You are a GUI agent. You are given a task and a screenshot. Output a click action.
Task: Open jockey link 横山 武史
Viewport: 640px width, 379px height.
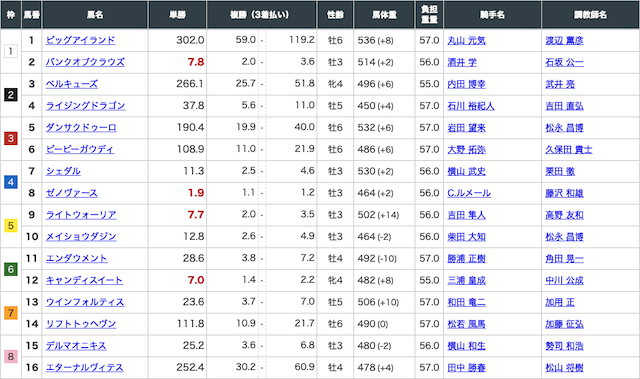tap(467, 171)
